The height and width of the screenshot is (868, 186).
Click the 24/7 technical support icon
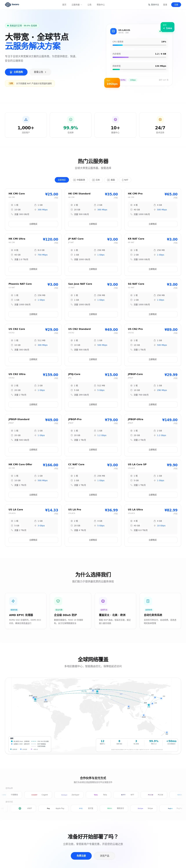tap(160, 119)
